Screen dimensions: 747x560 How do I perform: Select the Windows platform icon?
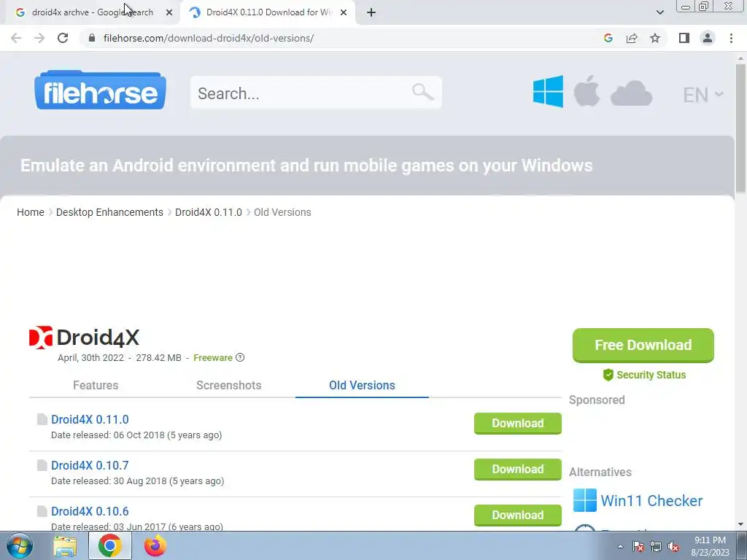[x=548, y=91]
